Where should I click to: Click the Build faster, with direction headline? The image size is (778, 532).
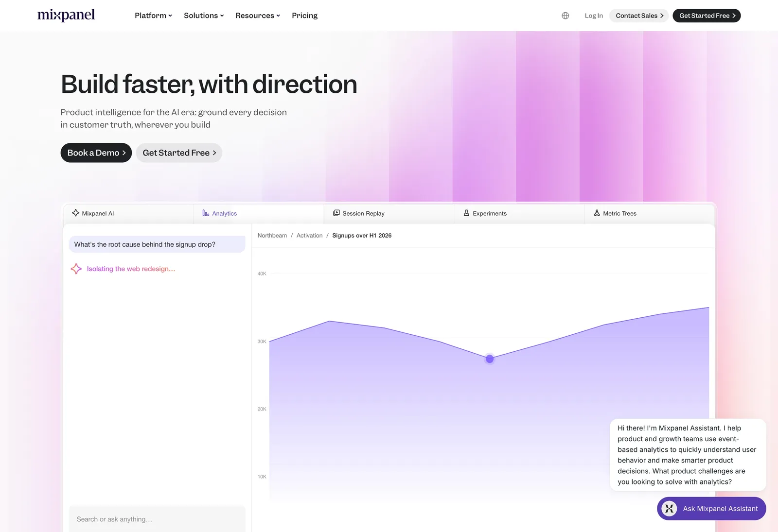(x=209, y=84)
